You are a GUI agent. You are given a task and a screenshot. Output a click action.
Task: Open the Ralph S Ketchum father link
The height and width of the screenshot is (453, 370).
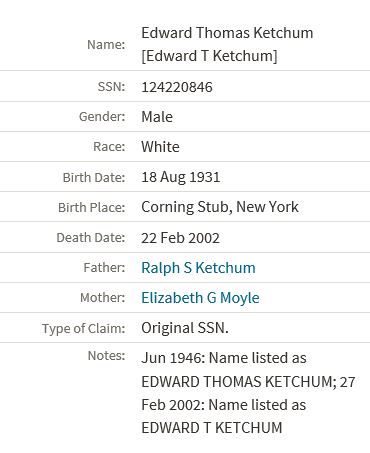tap(198, 268)
